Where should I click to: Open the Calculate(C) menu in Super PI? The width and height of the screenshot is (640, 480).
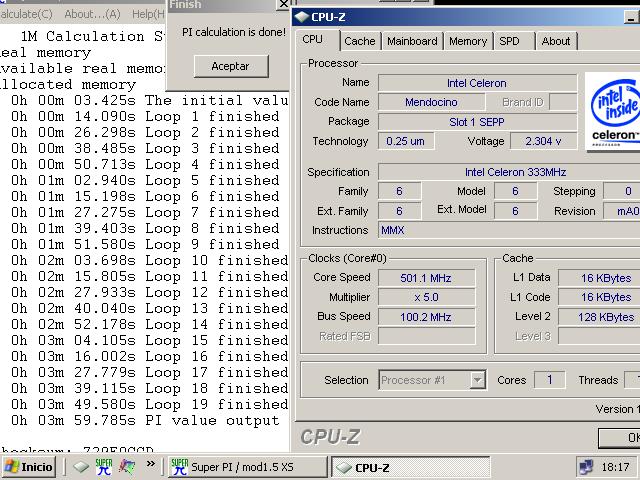click(26, 14)
